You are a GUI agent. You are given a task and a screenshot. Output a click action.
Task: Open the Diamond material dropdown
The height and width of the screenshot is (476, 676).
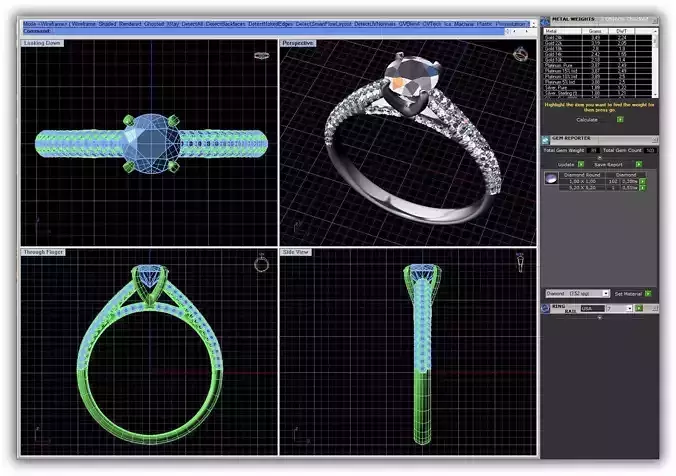605,294
